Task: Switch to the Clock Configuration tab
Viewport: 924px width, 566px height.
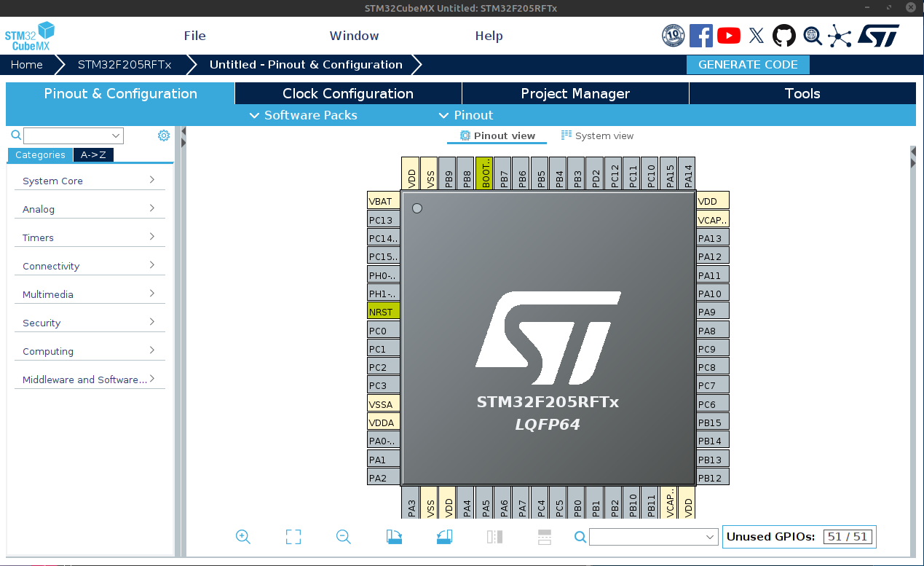Action: click(x=347, y=93)
